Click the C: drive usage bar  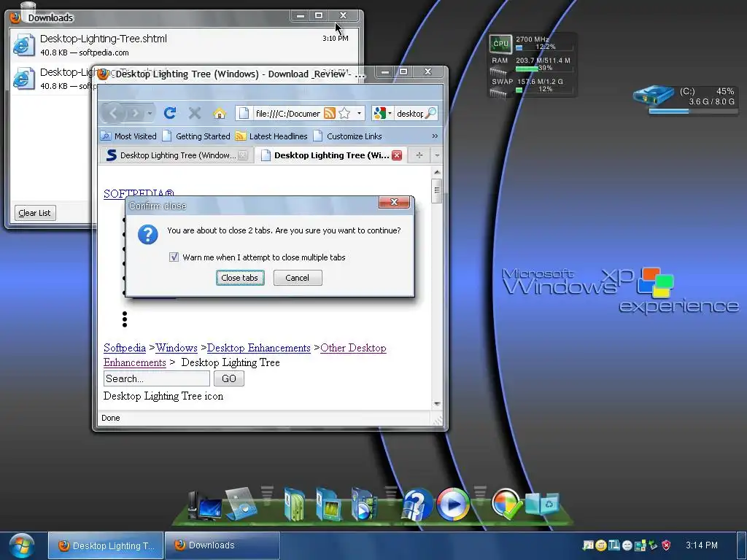[x=693, y=112]
